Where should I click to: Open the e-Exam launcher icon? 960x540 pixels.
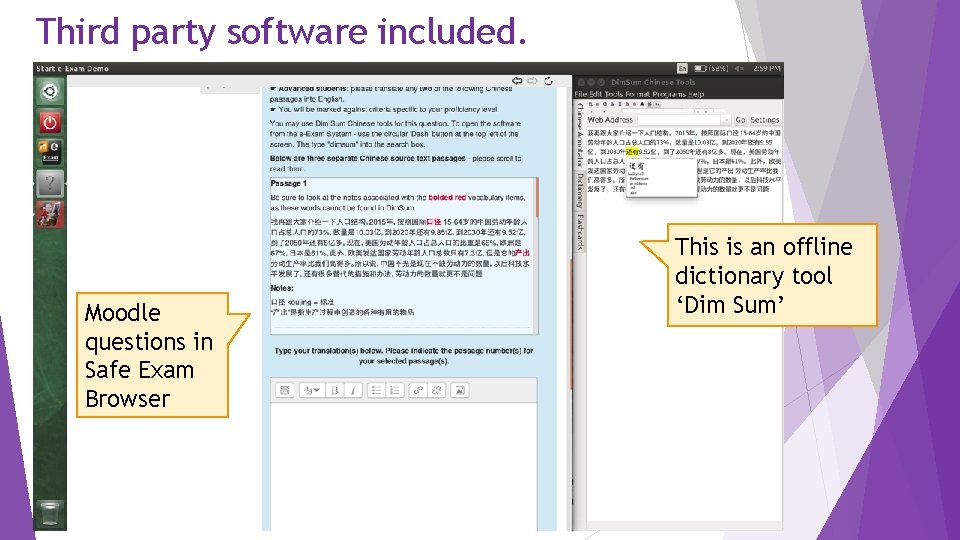50,151
